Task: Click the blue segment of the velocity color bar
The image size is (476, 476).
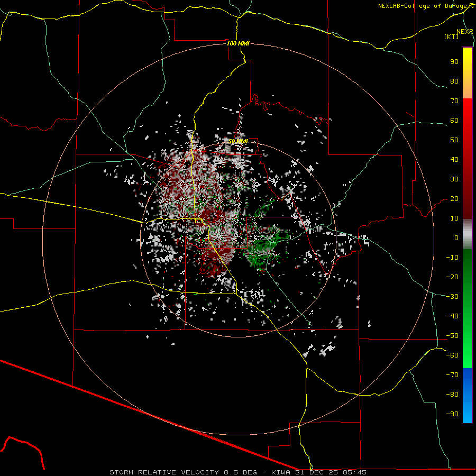Action: 467,396
